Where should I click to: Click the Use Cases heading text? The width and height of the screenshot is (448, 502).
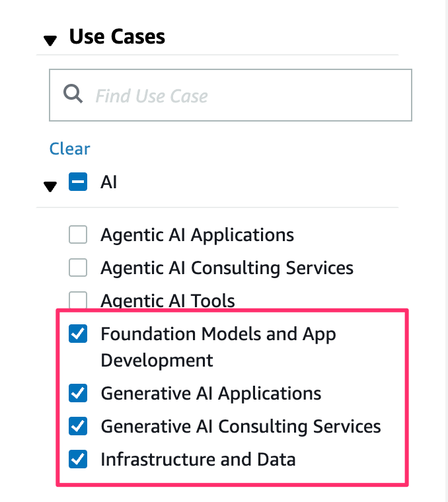pos(117,37)
